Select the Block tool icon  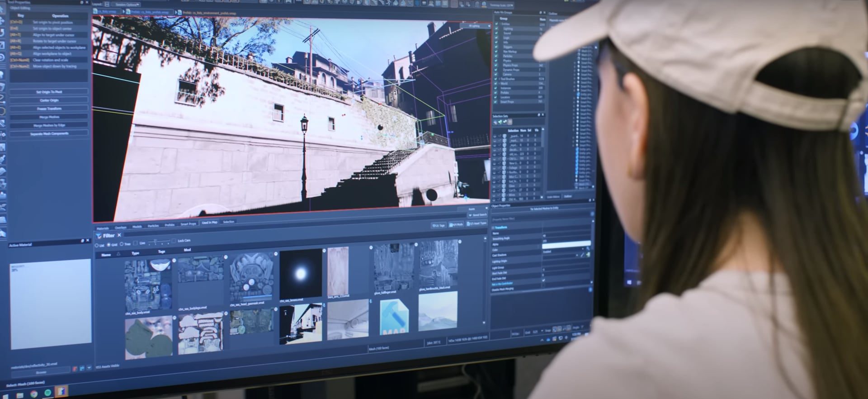[2, 86]
